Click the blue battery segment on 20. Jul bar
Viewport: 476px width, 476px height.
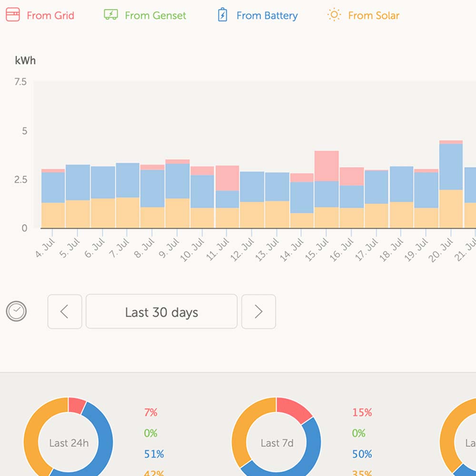coord(451,167)
